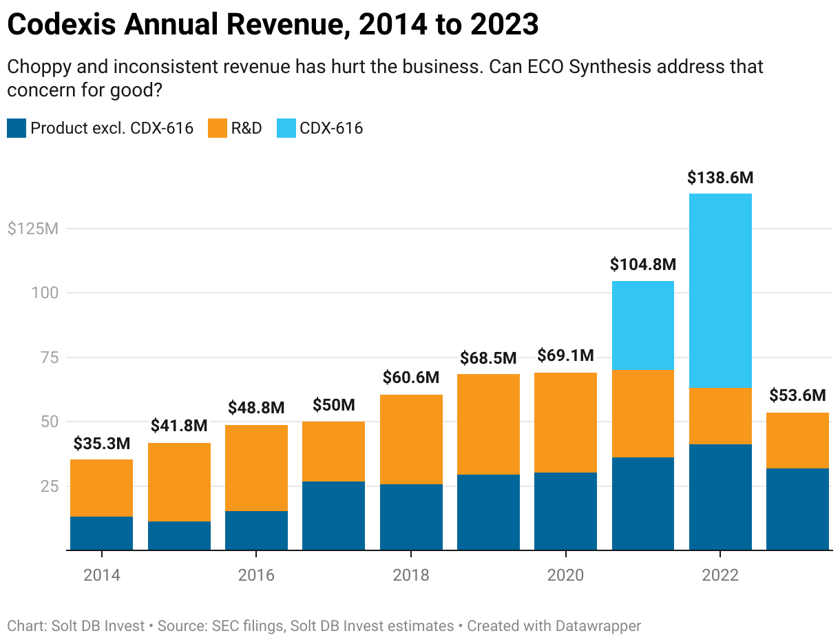Click the light blue CDX-616 segment above $104.8M bar
Viewport: 840px width, 642px height.
pos(643,326)
